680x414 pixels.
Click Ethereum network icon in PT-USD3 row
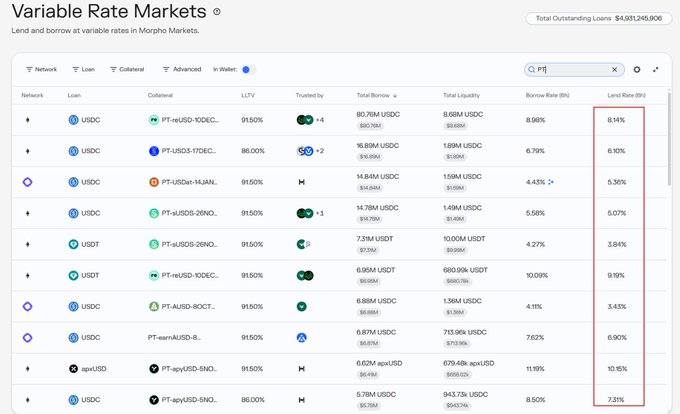click(27, 151)
